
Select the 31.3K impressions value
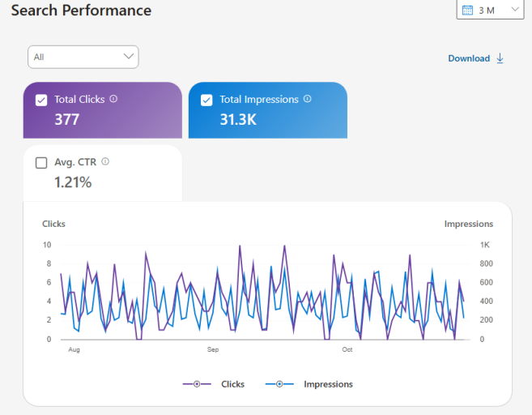click(238, 119)
